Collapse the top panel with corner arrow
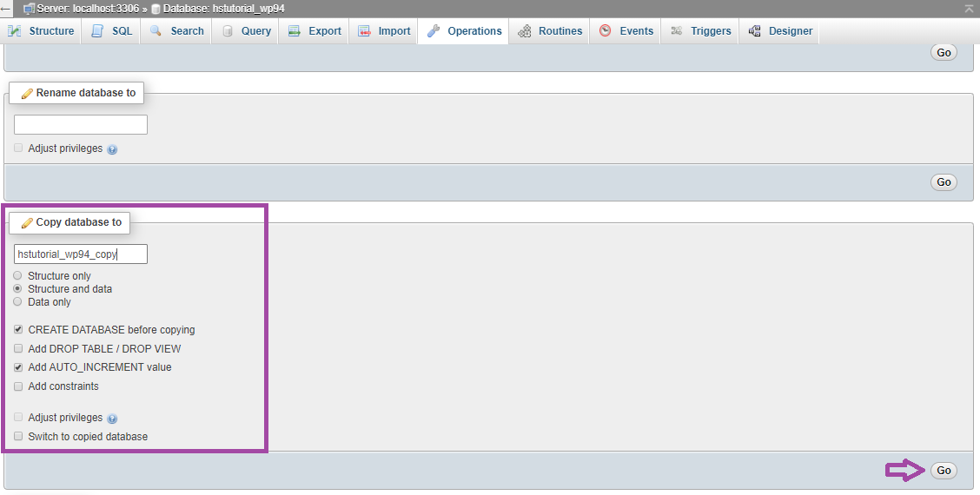Viewport: 980px width, 495px height. pos(969,8)
